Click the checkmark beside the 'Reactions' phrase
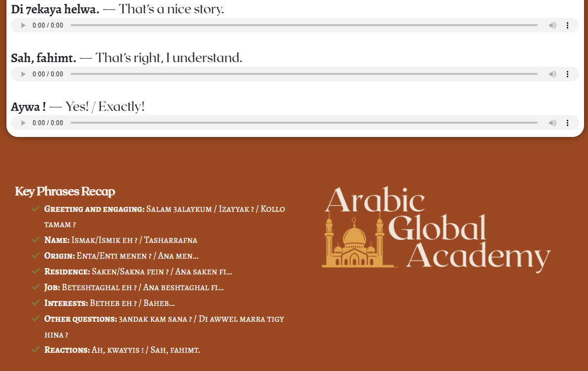This screenshot has width=588, height=371. 36,349
